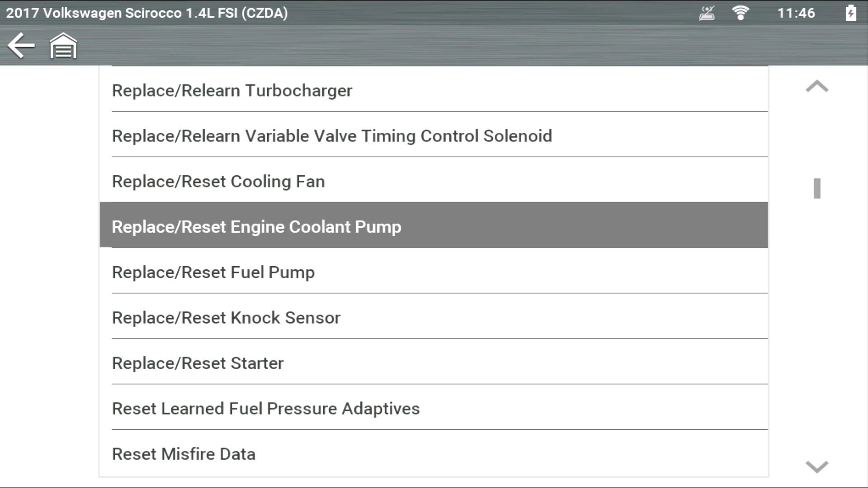The width and height of the screenshot is (868, 488).
Task: Click the scrollbar position thumb
Action: point(817,188)
